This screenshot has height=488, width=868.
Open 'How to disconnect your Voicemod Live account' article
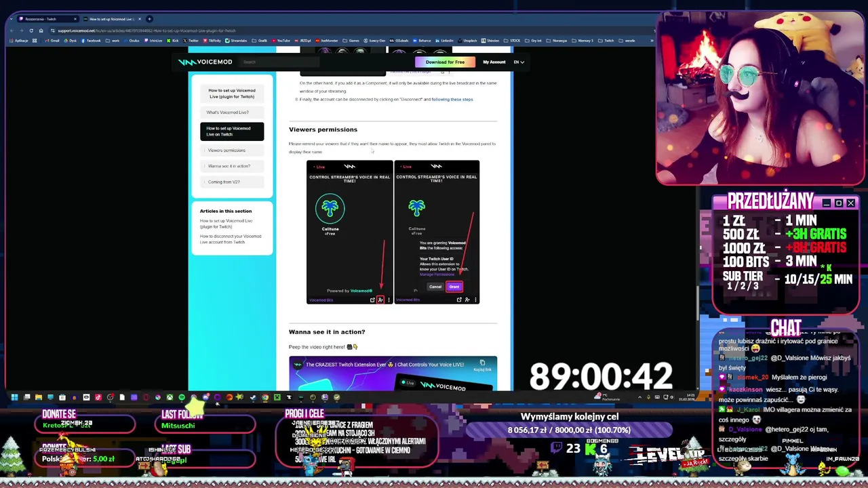point(231,239)
